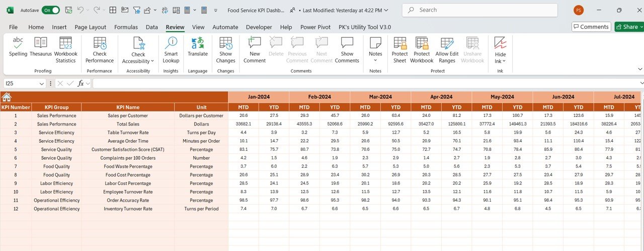Switch to the Data tab
The width and height of the screenshot is (644, 251).
[152, 27]
